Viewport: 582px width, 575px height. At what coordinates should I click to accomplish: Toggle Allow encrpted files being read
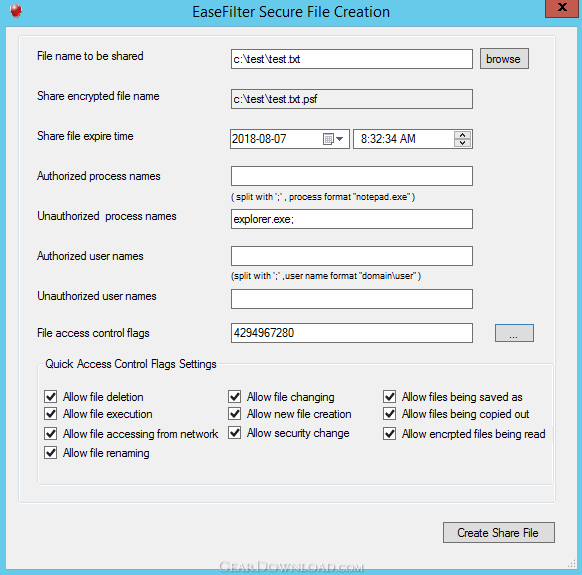(x=389, y=433)
